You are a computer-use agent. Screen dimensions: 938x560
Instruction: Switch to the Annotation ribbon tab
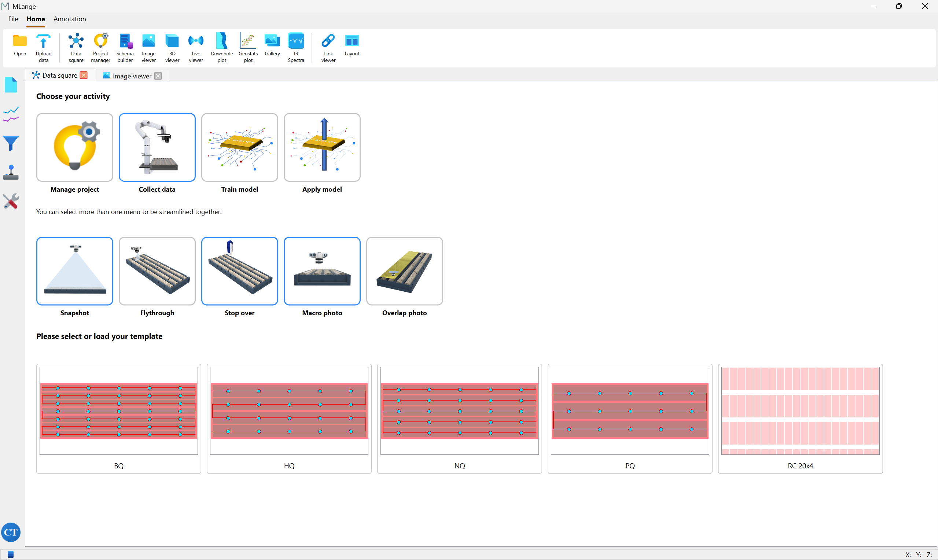coord(70,19)
